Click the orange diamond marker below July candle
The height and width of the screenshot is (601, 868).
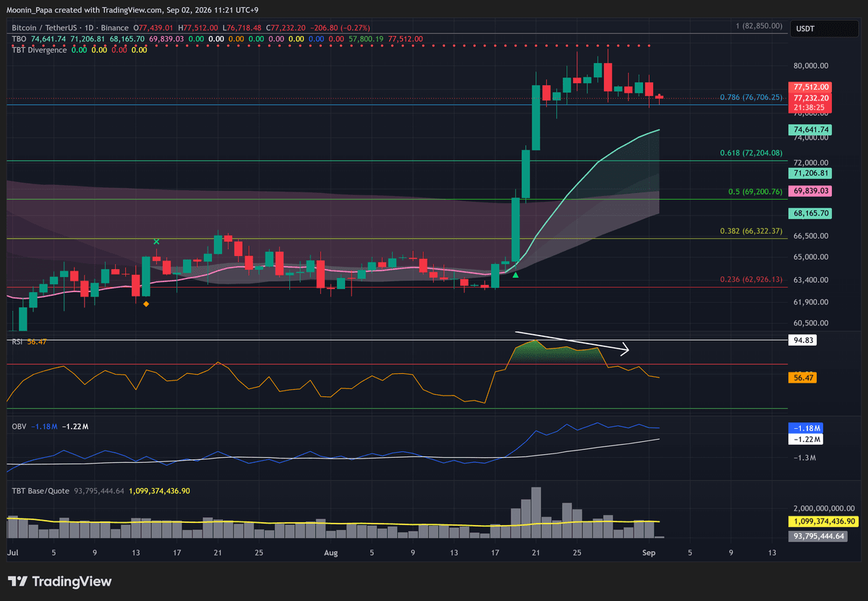[146, 304]
